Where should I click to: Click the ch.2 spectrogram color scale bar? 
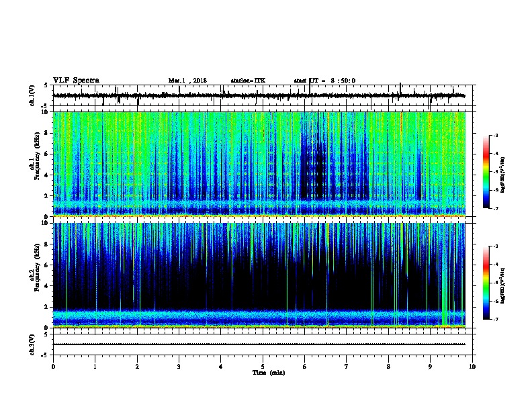[x=486, y=283]
